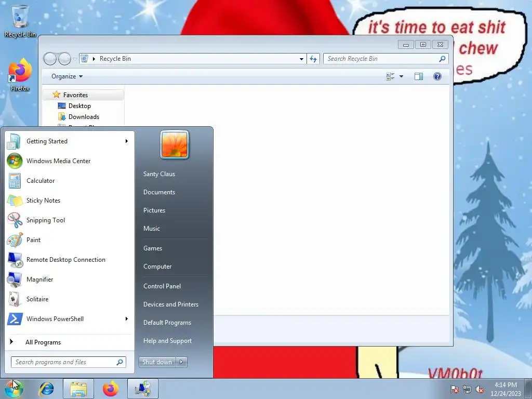Screen dimensions: 532x399
Task: Click the address bar breadcrumb arrow
Action: pyautogui.click(x=94, y=59)
